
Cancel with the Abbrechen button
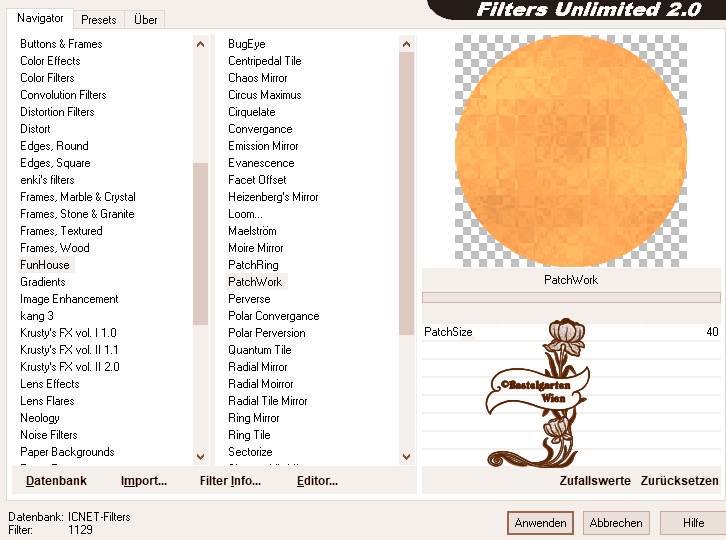(616, 523)
